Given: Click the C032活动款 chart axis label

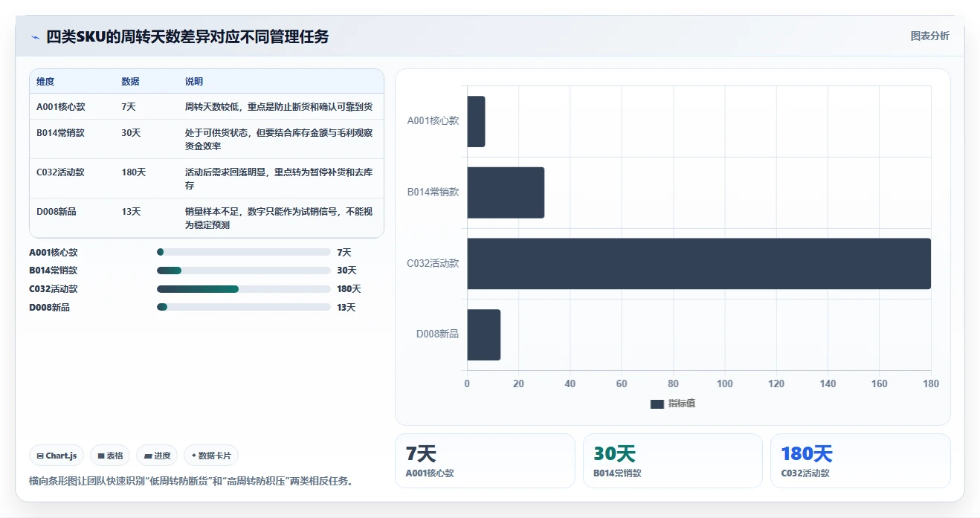Looking at the screenshot, I should [433, 263].
